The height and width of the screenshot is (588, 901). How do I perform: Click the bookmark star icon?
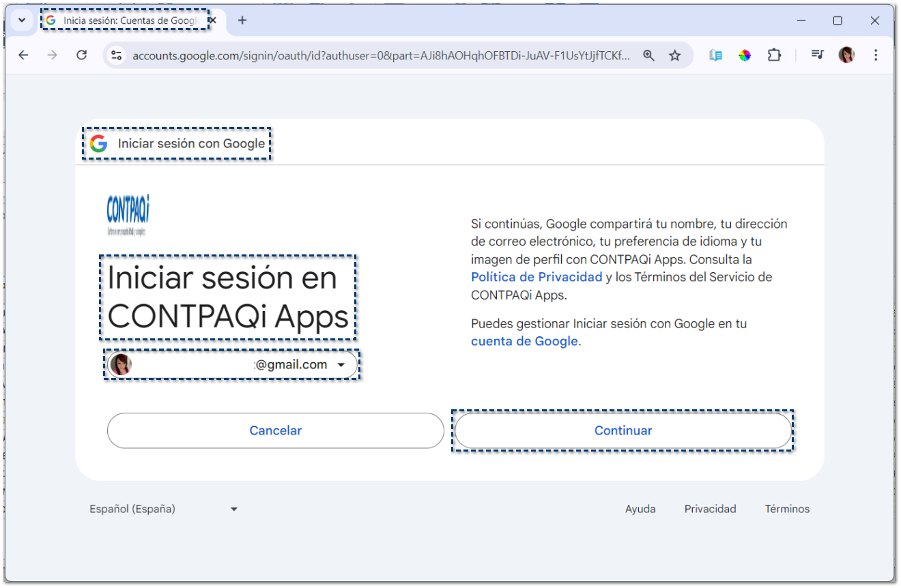pyautogui.click(x=675, y=55)
